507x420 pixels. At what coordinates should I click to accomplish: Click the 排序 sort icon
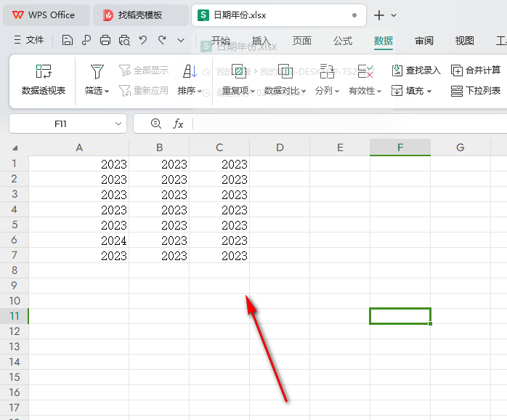[190, 71]
